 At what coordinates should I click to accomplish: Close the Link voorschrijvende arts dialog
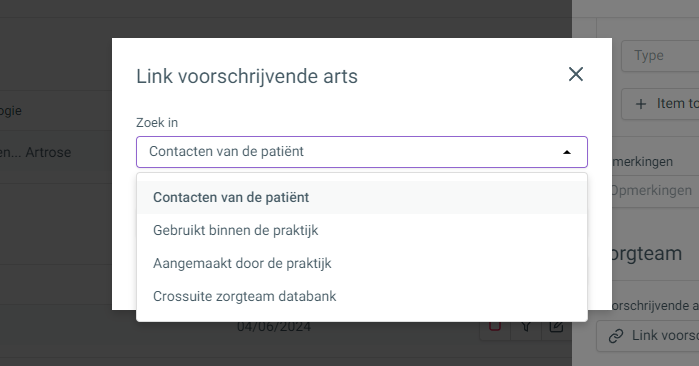[x=576, y=74]
